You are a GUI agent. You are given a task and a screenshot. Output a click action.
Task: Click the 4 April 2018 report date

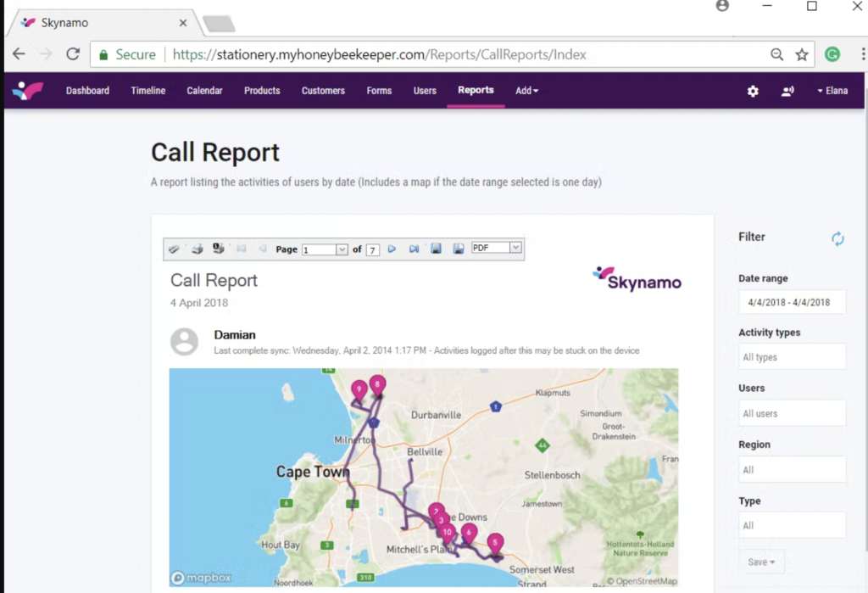(198, 303)
